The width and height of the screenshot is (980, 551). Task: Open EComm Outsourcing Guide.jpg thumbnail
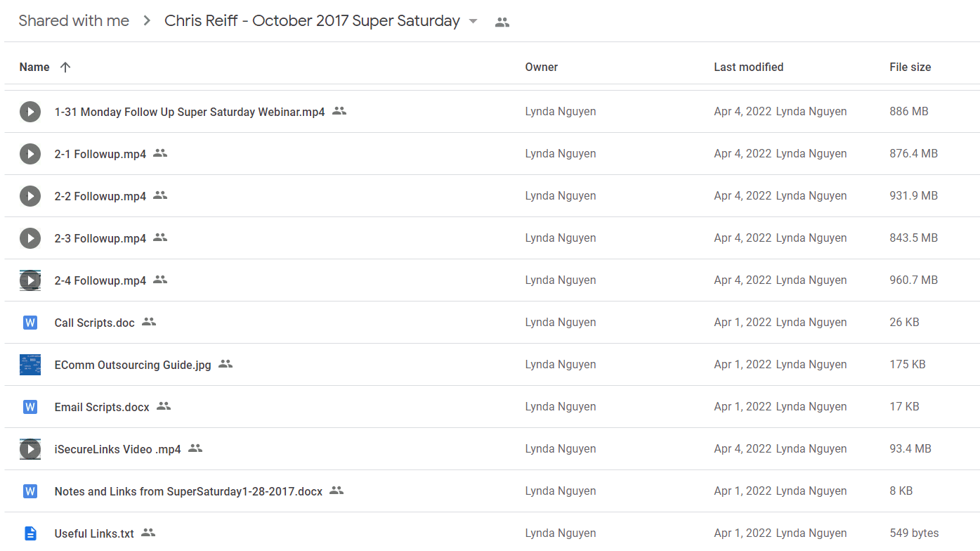coord(30,365)
